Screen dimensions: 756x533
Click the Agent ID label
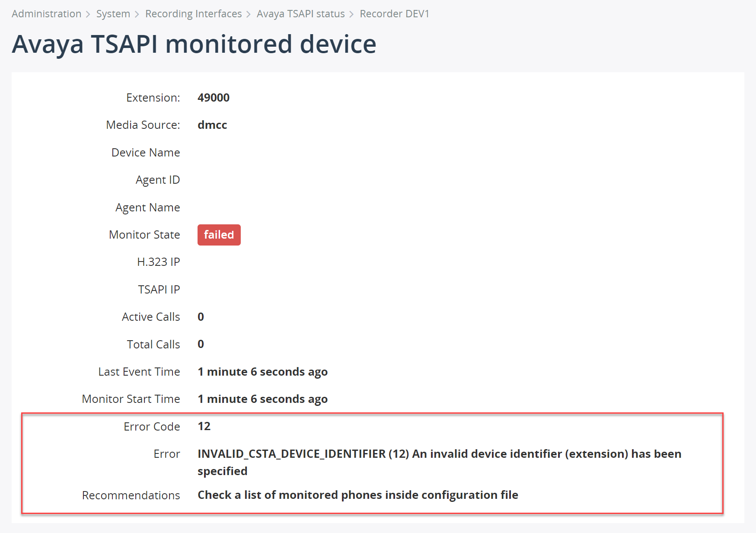158,180
